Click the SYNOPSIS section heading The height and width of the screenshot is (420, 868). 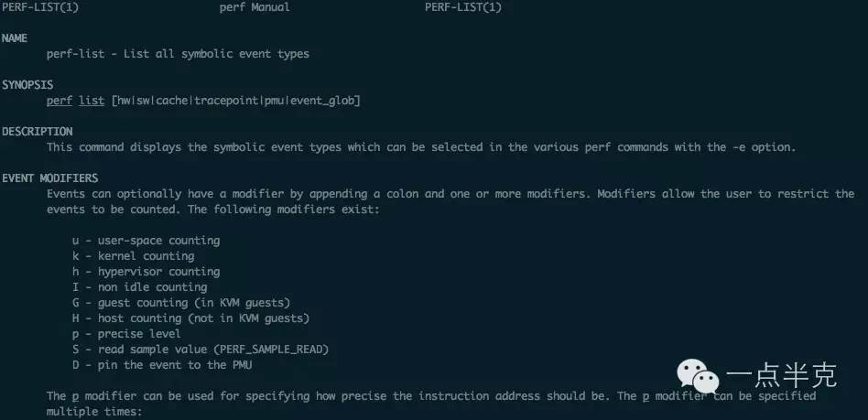point(27,85)
